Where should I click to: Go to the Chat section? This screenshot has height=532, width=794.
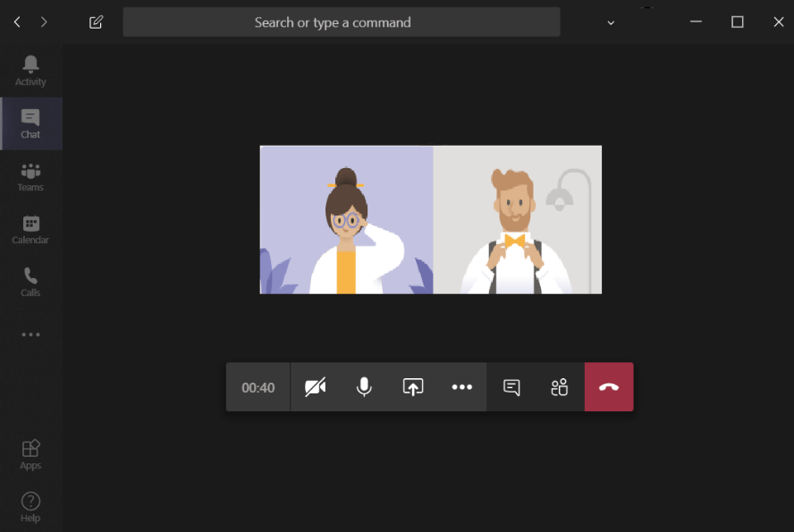(x=30, y=123)
